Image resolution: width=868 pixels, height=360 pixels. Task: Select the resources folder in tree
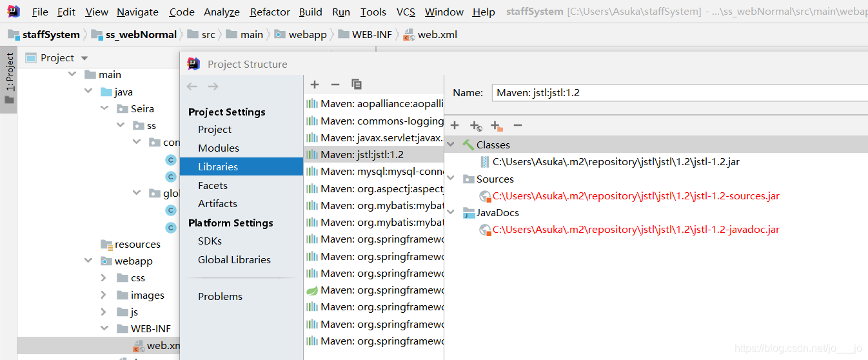click(x=130, y=244)
